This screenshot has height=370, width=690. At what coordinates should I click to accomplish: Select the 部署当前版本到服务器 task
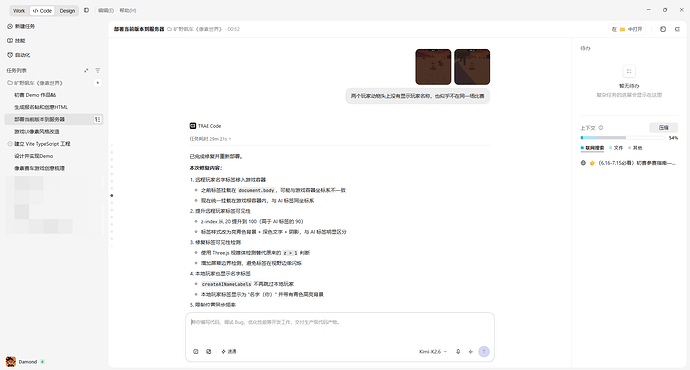click(x=54, y=119)
